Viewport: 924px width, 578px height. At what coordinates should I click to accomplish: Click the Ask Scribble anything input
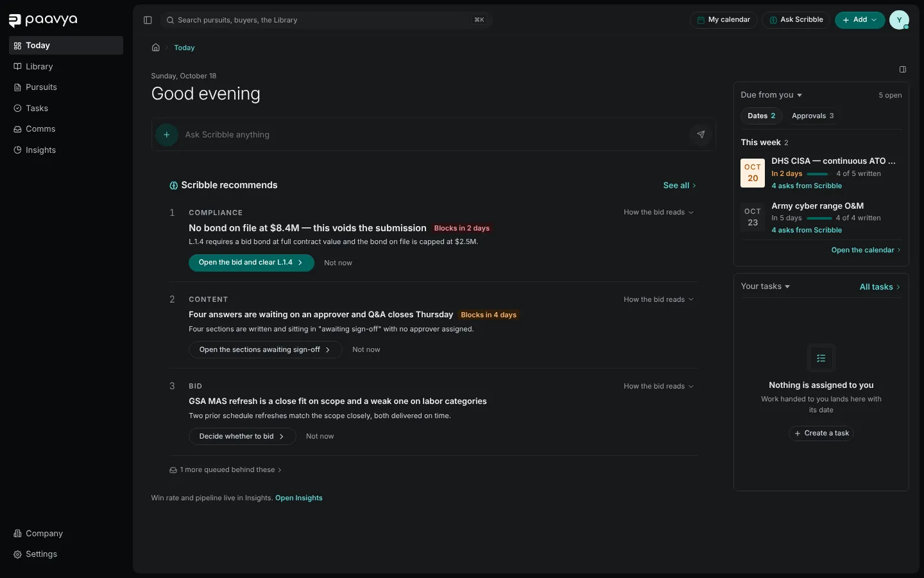coord(434,135)
